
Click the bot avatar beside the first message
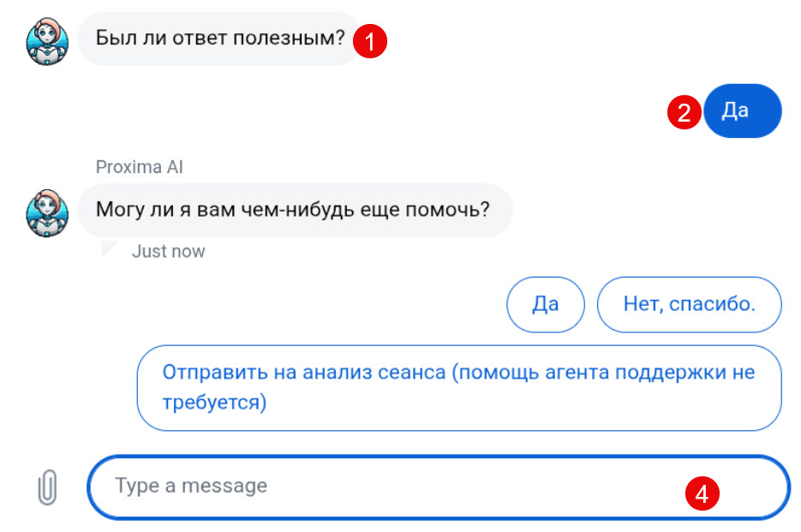45,39
